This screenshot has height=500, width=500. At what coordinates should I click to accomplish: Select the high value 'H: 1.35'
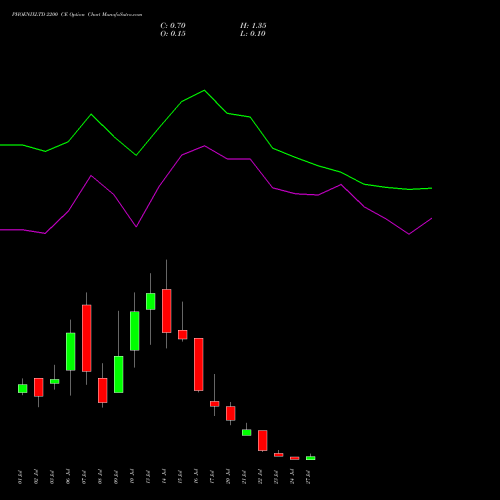pos(253,26)
